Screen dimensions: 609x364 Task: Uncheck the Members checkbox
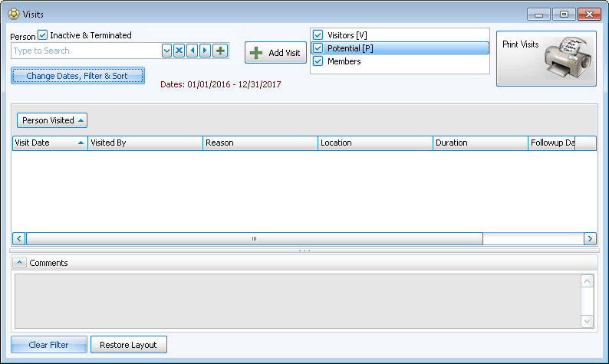pos(318,61)
